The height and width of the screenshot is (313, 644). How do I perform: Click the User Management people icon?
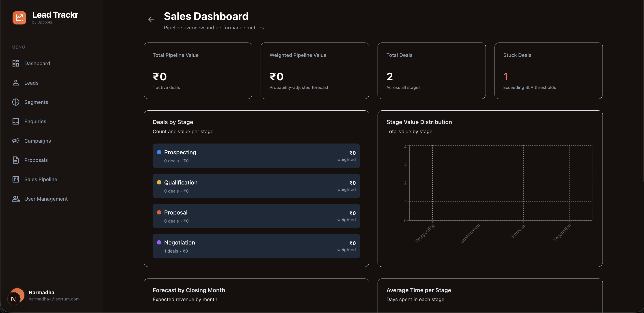point(16,199)
